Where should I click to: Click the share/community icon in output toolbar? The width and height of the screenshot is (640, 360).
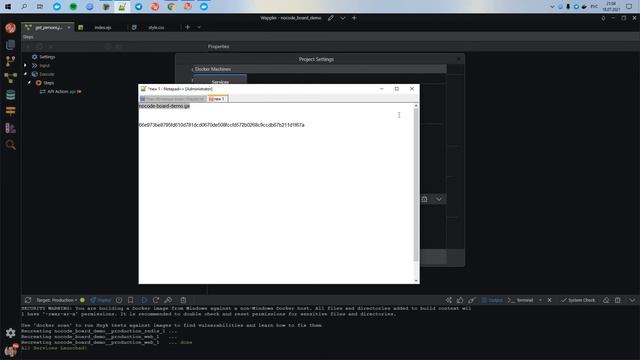coord(449,300)
